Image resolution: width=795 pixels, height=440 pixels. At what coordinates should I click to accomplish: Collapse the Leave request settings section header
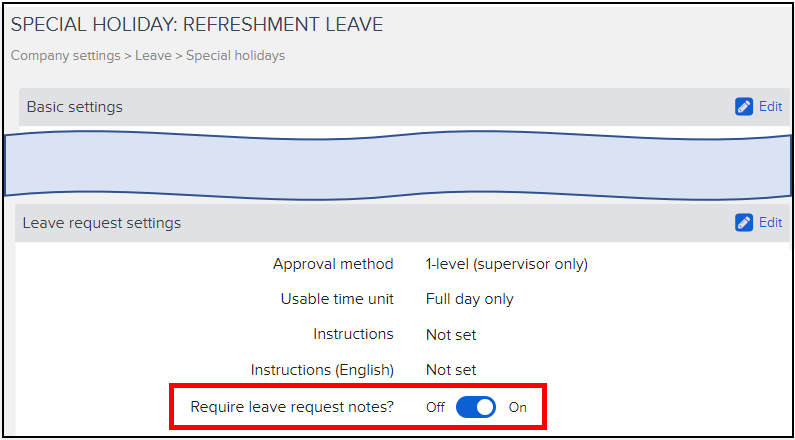102,223
